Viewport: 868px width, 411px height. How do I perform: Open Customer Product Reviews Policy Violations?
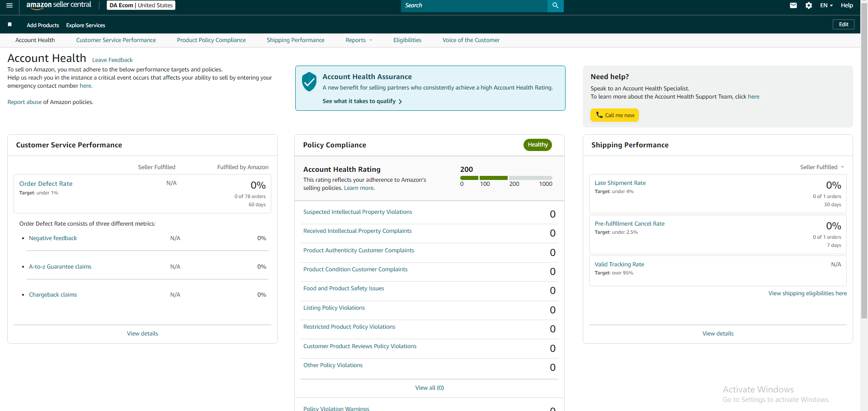coord(360,346)
